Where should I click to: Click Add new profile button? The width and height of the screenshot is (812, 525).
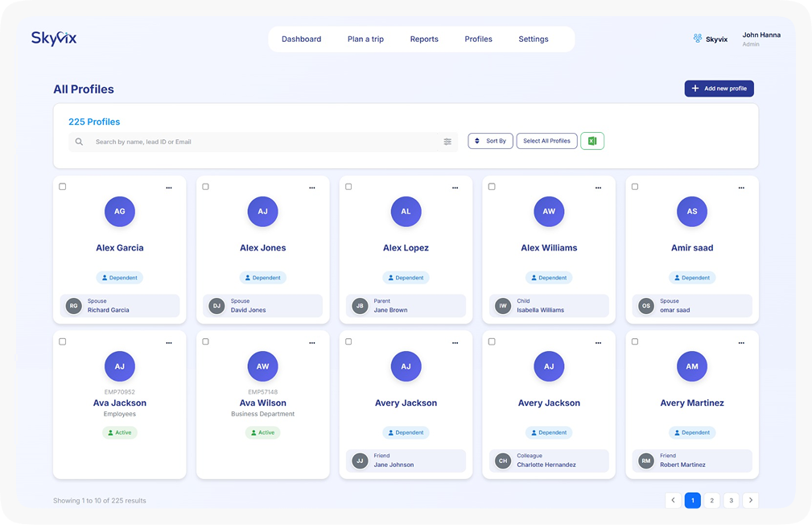click(x=719, y=89)
